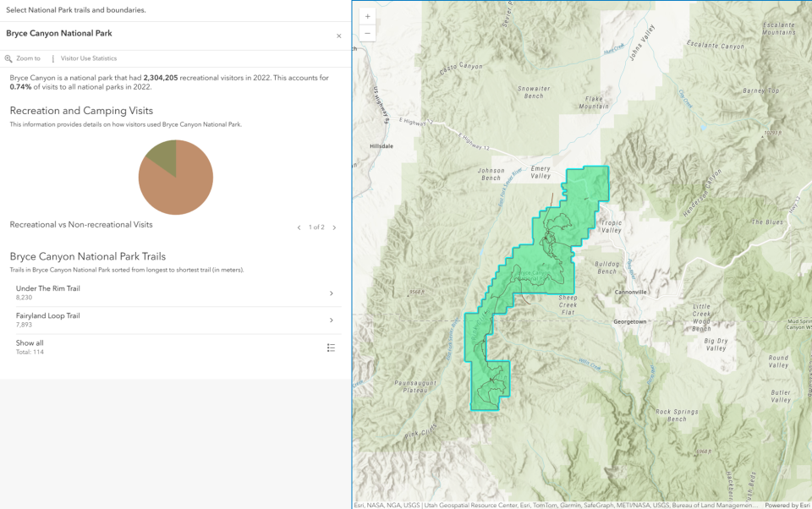
Task: Expand the Fairyland Loop Trail chevron
Action: coord(331,320)
